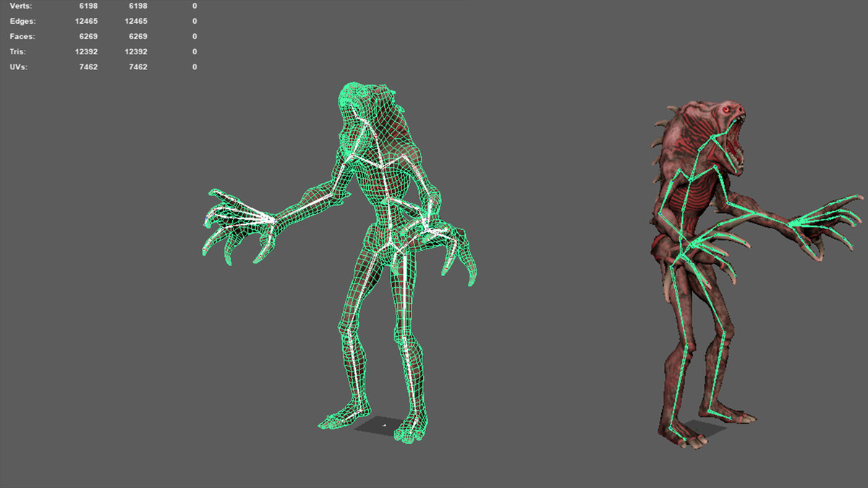Click the "Faces:" heads-up display label

[x=22, y=36]
